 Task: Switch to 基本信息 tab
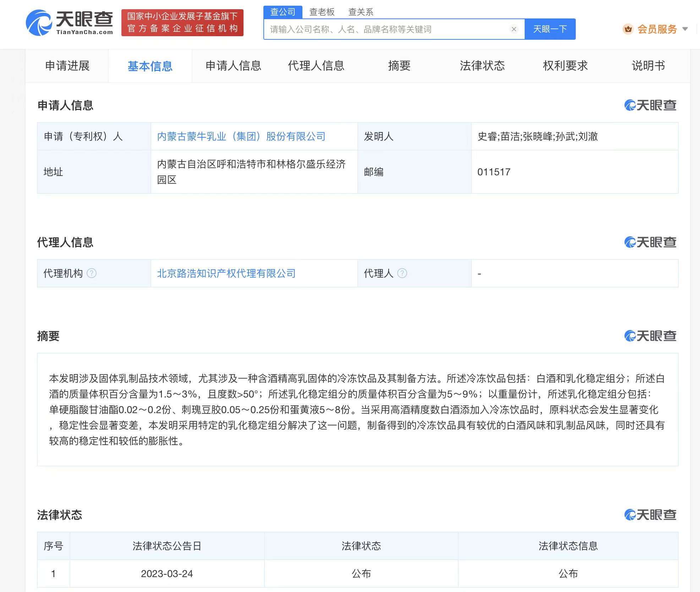150,66
